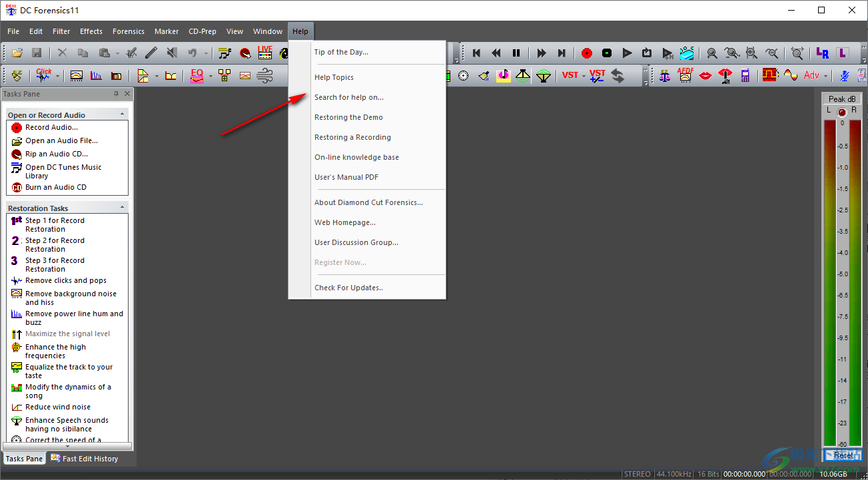
Task: Toggle the pin on the Tasks Pane
Action: (x=117, y=94)
